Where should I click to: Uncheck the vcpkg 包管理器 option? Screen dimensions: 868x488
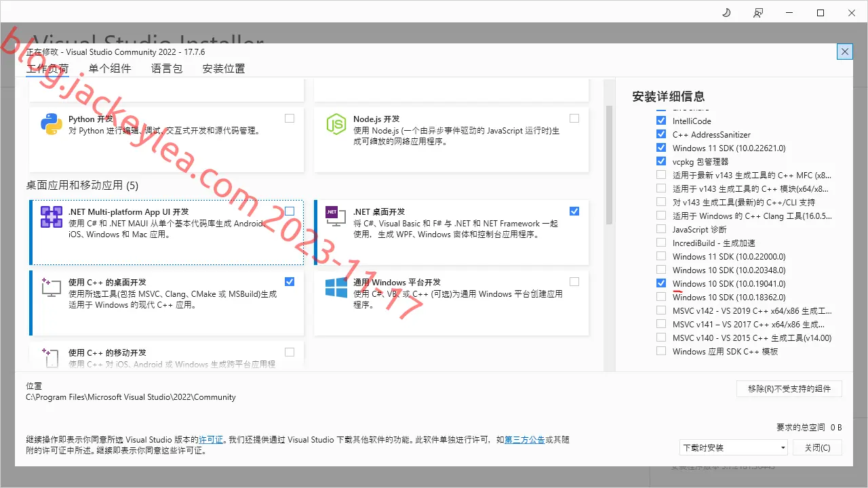pyautogui.click(x=661, y=161)
